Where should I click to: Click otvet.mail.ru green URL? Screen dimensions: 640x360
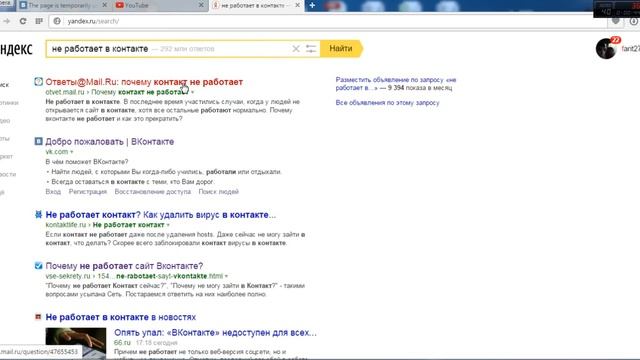(64, 92)
